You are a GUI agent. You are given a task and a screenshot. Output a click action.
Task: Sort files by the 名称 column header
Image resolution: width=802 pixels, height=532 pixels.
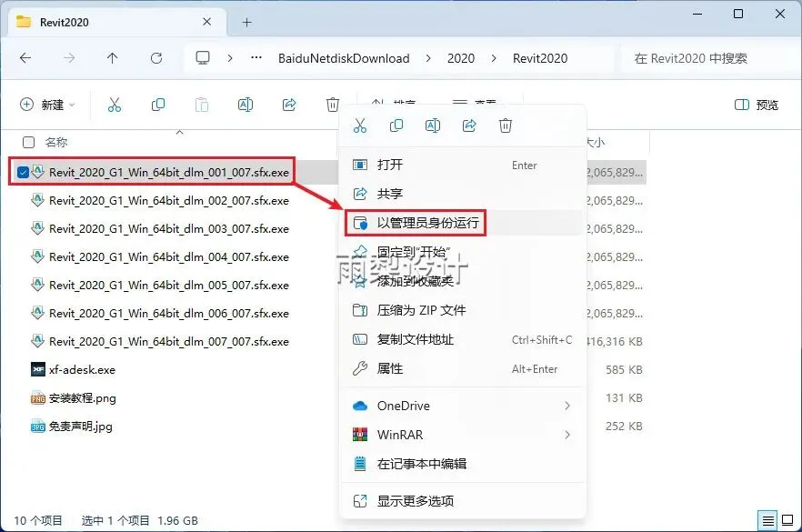(x=56, y=142)
